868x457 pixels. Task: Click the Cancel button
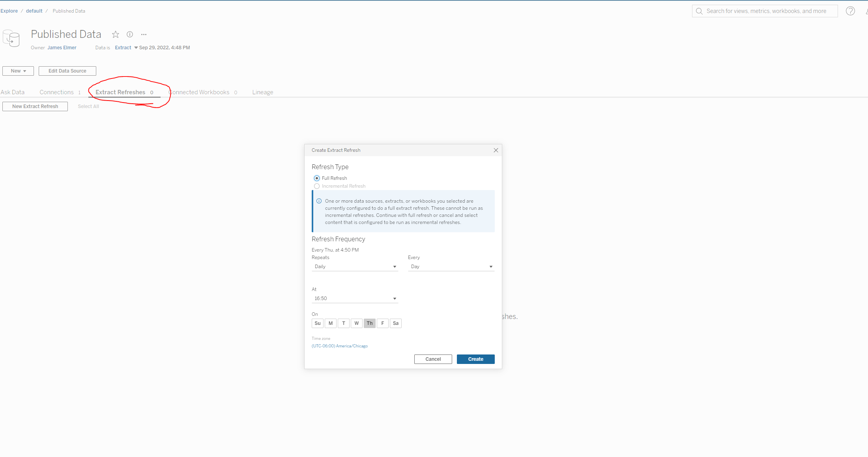coord(433,359)
